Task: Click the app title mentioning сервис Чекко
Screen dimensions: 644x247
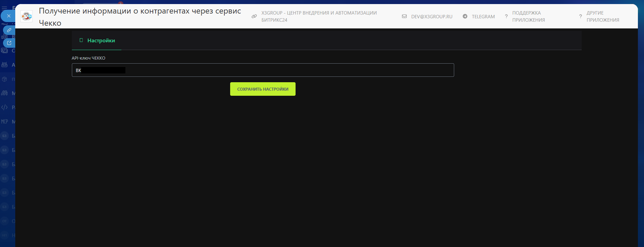Action: [x=140, y=17]
